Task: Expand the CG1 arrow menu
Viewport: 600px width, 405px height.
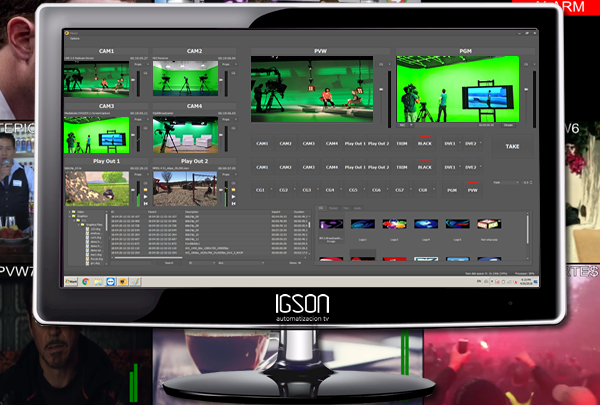Action: click(x=272, y=190)
